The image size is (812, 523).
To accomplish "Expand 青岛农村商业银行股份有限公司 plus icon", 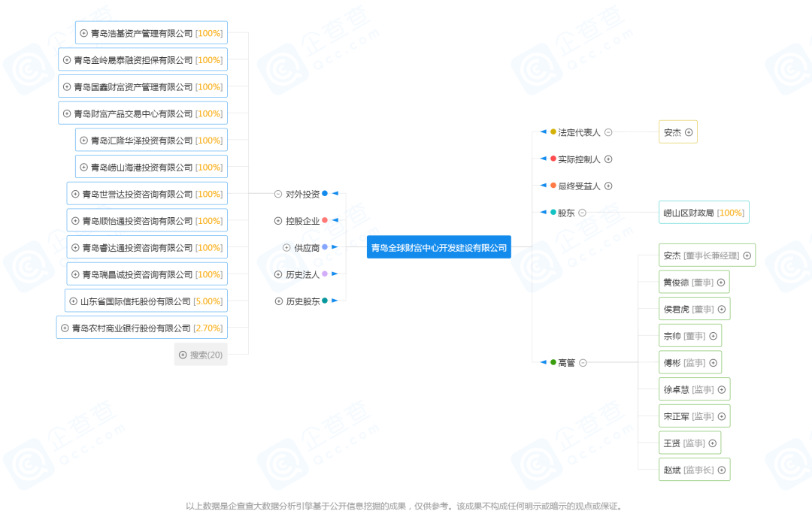I will tap(65, 328).
